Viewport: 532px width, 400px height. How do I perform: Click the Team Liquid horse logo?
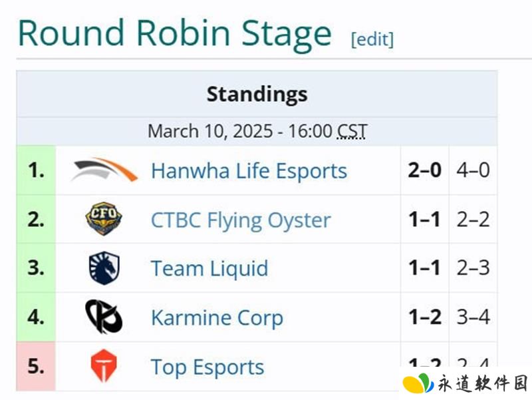pos(104,268)
